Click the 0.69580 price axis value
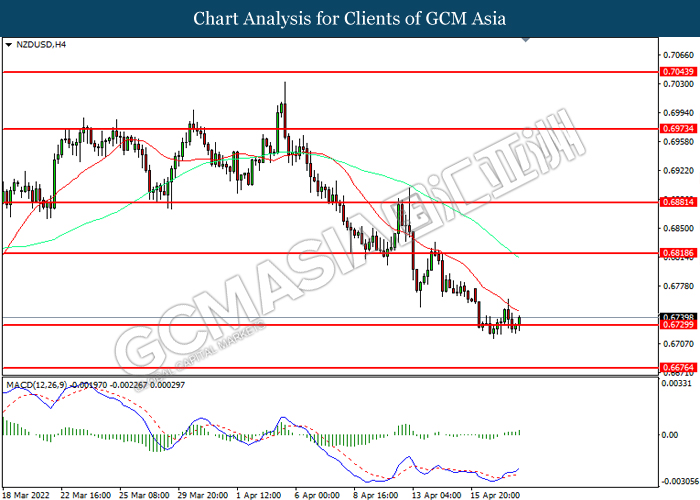700x500 pixels. pyautogui.click(x=679, y=142)
